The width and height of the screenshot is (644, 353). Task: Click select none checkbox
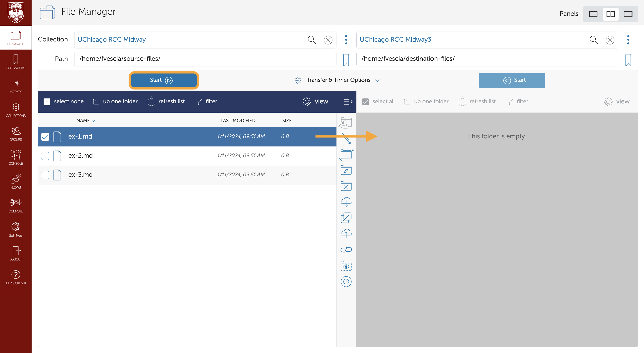coord(47,102)
